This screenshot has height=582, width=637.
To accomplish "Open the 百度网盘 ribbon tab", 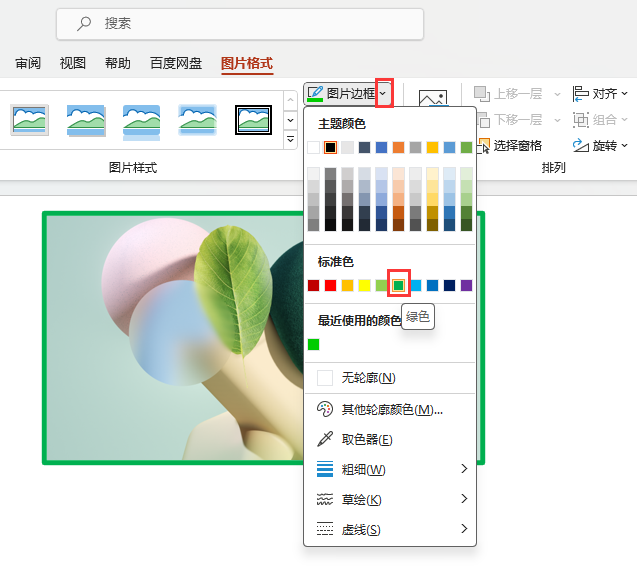I will pos(176,63).
